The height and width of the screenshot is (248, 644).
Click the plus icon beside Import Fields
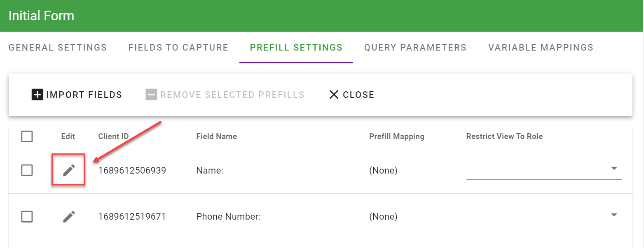point(37,95)
